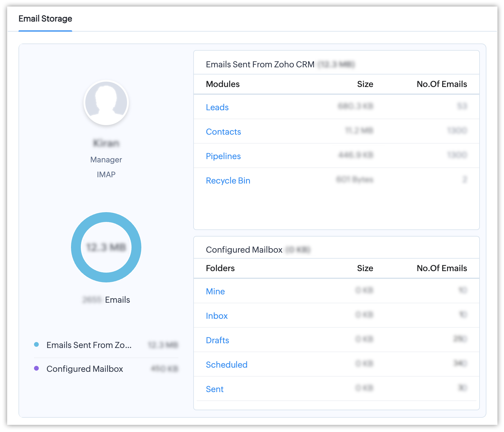Click the user profile avatar picture
This screenshot has width=504, height=432.
(x=106, y=103)
